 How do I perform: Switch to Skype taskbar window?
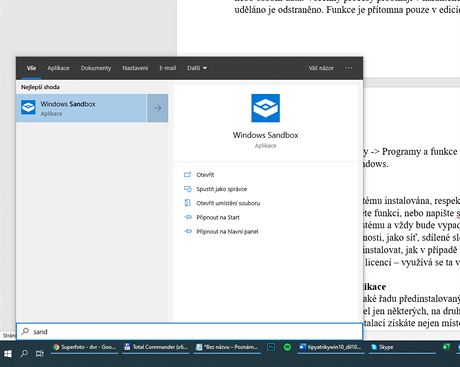[x=403, y=347]
